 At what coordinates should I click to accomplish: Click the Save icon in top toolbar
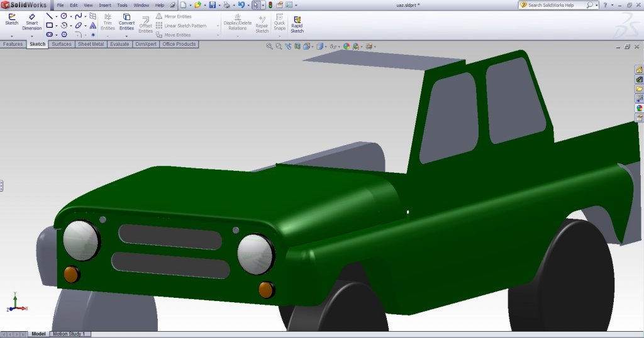tap(212, 5)
